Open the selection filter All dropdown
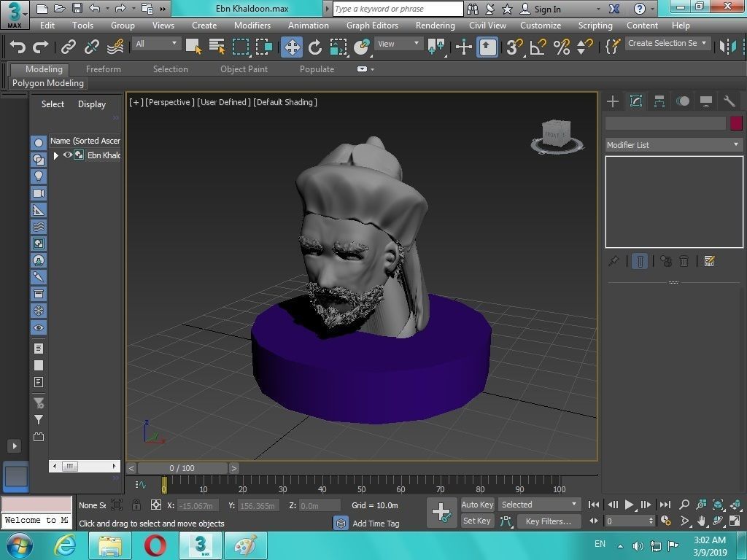Image resolution: width=747 pixels, height=560 pixels. pos(156,44)
